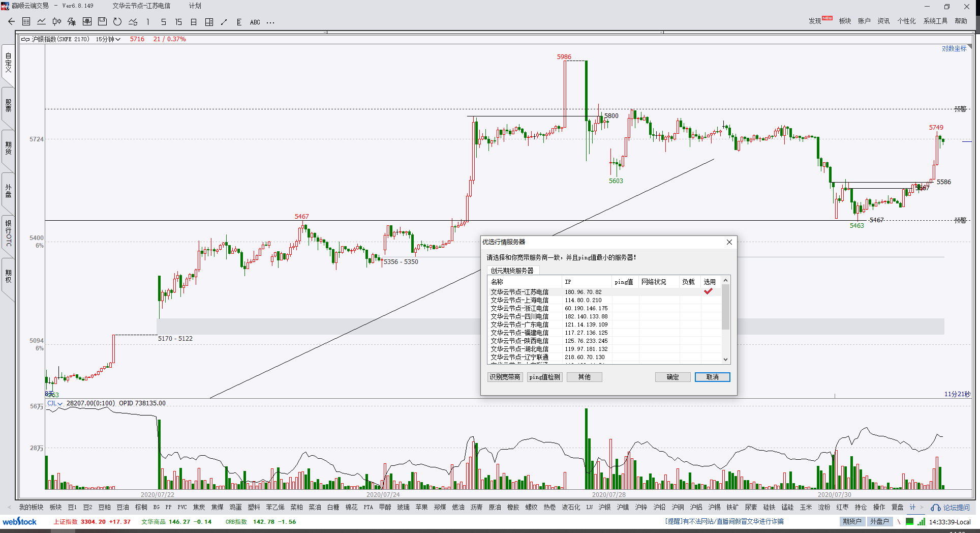Switch to the time-sharing line chart icon
The image size is (980, 533).
click(x=42, y=22)
